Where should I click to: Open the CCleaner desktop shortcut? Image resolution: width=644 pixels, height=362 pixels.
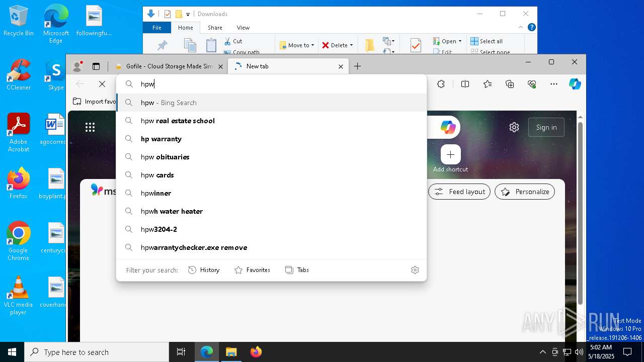pyautogui.click(x=19, y=75)
